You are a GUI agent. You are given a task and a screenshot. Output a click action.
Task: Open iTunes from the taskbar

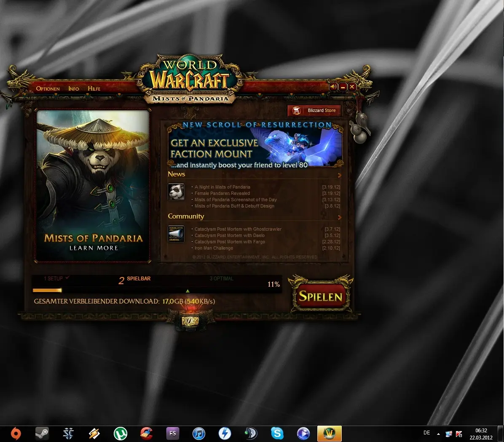pos(198,434)
